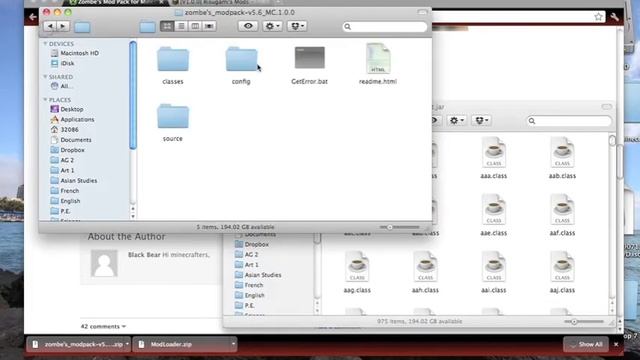Select iDisk in sidebar
Image resolution: width=640 pixels, height=360 pixels.
63,63
